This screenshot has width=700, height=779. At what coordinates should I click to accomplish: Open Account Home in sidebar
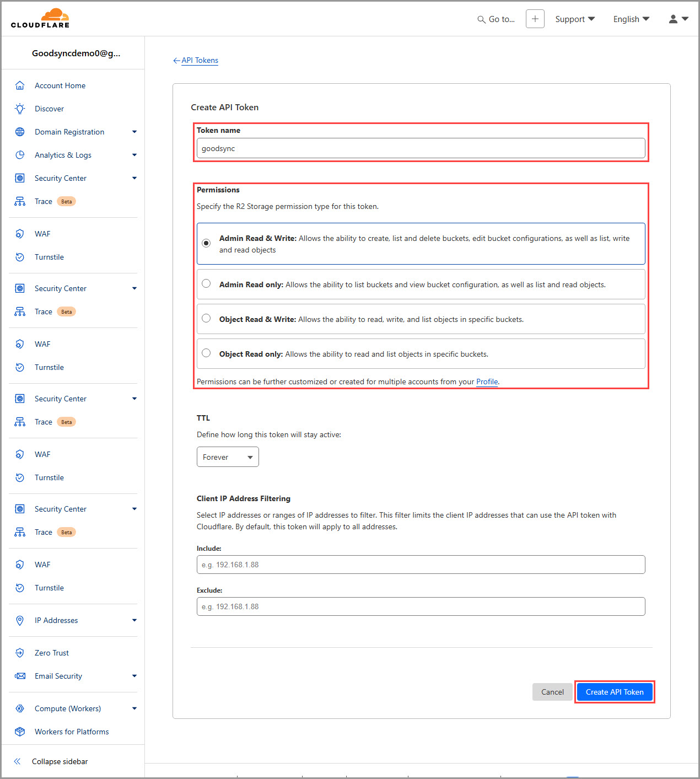click(x=60, y=85)
